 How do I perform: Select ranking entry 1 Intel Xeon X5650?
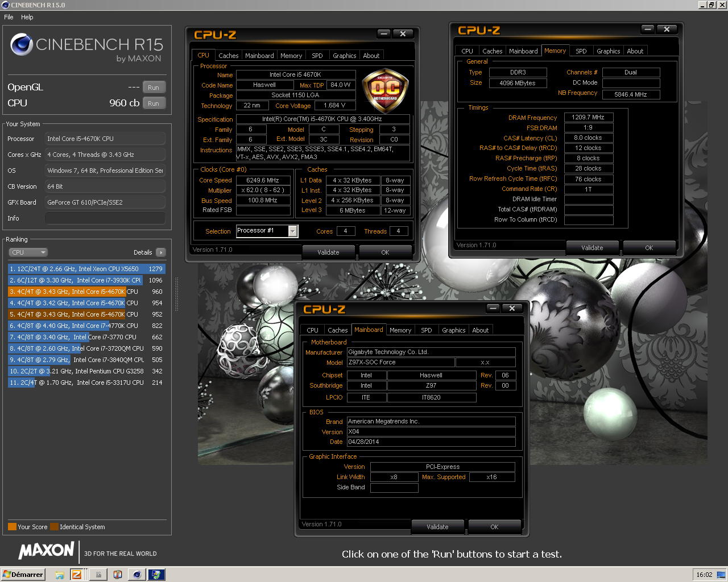point(86,269)
